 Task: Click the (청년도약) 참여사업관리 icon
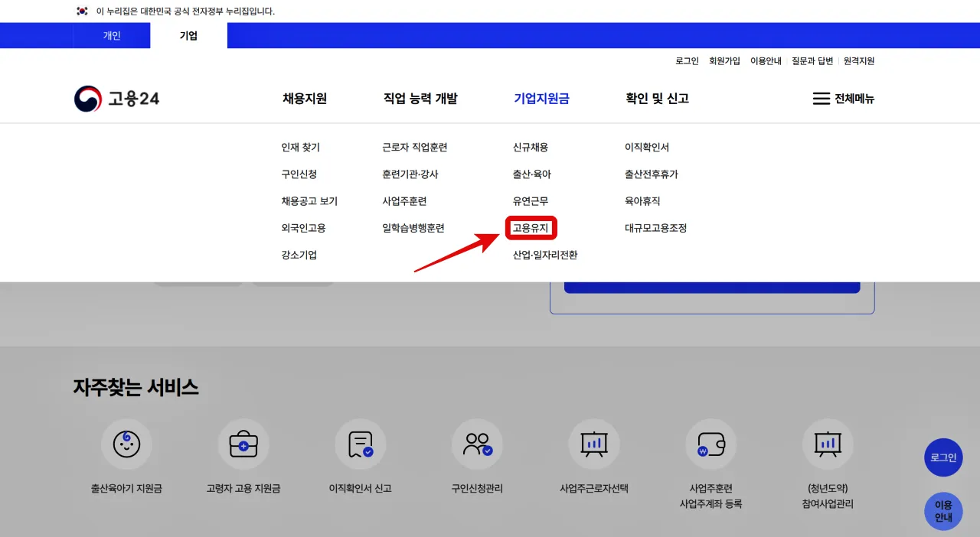tap(828, 444)
